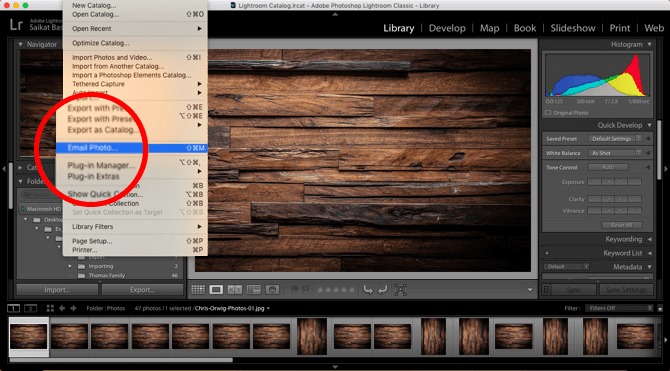Collapse the Histogram panel
The image size is (670, 371).
[x=649, y=44]
